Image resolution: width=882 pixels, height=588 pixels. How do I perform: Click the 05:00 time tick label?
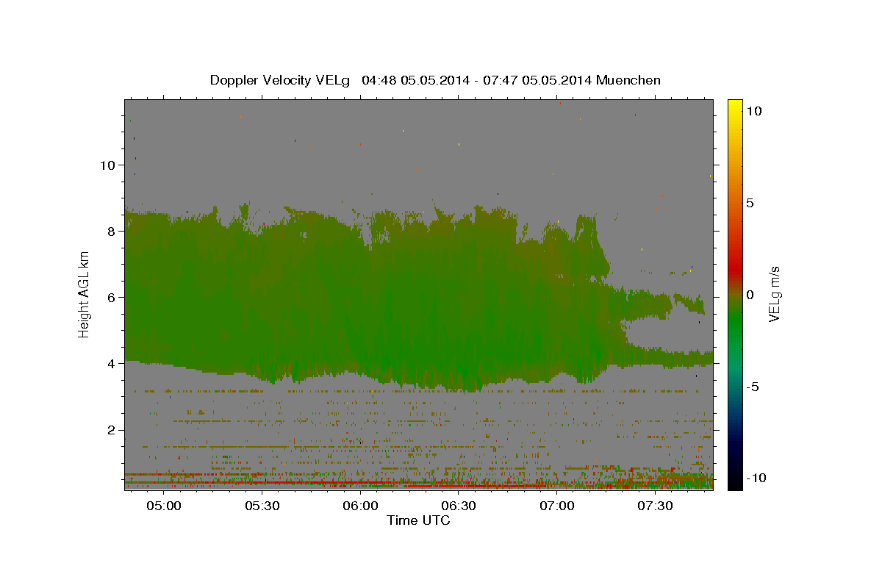click(164, 506)
